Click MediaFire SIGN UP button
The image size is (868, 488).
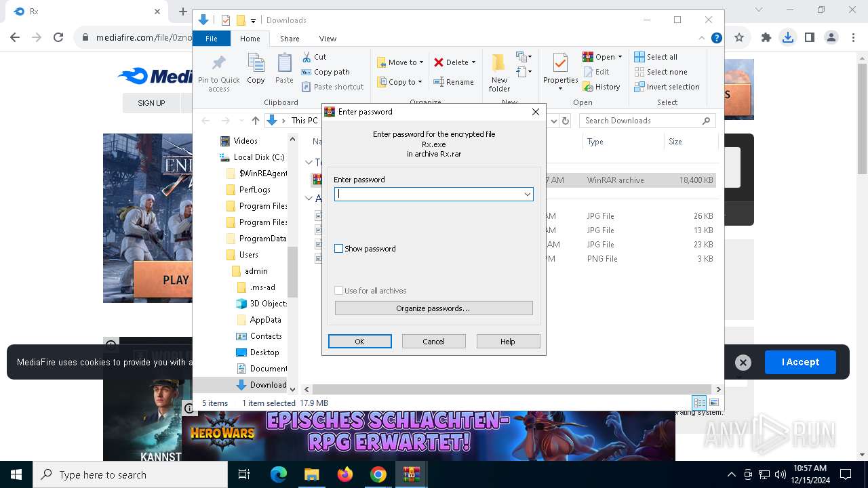coord(151,103)
